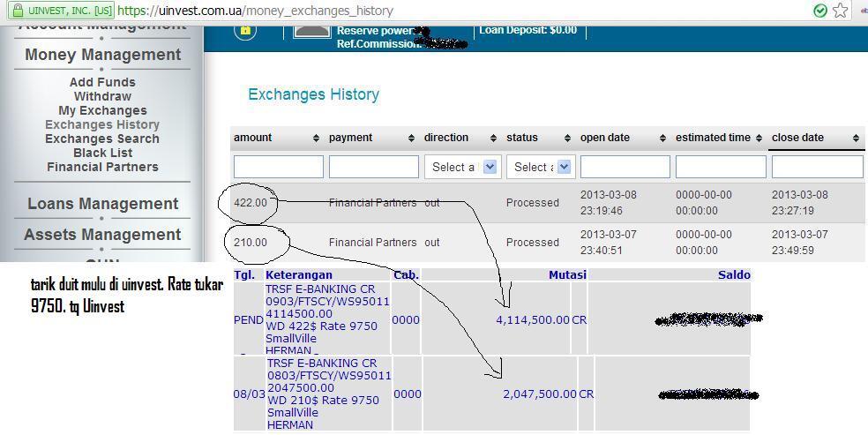This screenshot has height=435, width=868.
Task: Sort by direction column arrows
Action: coord(493,139)
